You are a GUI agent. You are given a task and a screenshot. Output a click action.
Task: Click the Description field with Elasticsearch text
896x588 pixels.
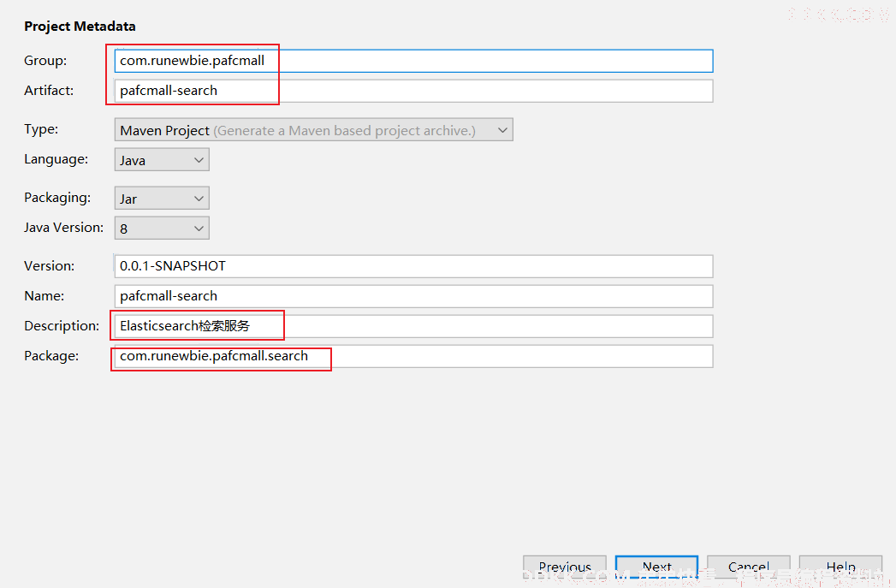[x=413, y=326]
